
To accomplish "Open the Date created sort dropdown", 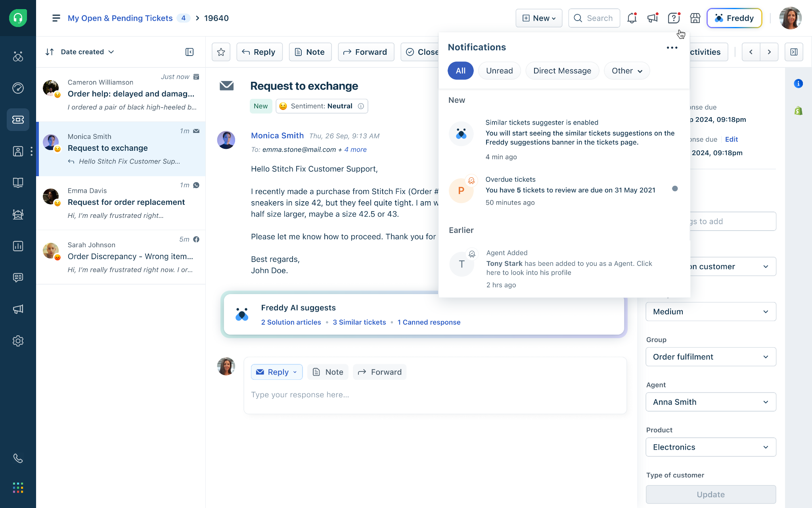I will pos(87,52).
